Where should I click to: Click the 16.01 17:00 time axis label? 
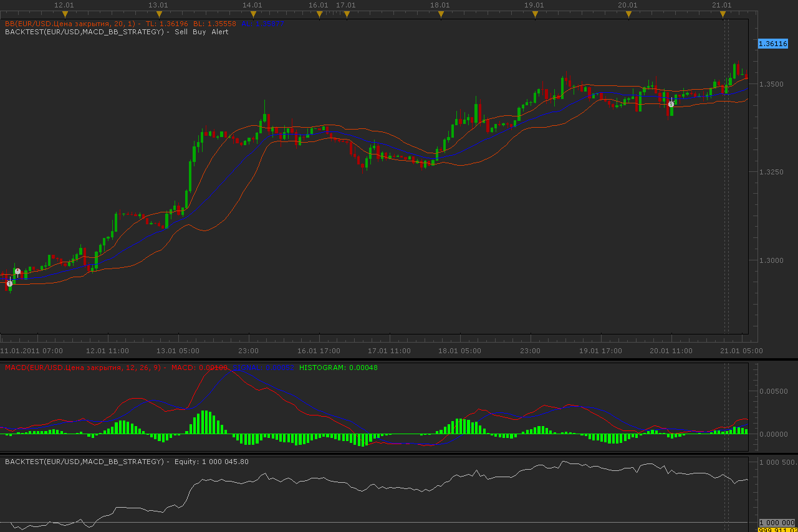[319, 351]
